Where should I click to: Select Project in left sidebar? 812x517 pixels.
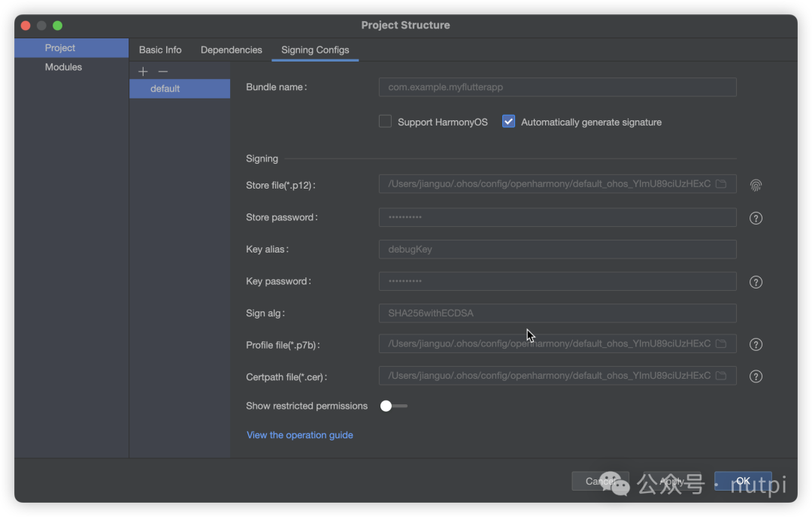tap(71, 47)
